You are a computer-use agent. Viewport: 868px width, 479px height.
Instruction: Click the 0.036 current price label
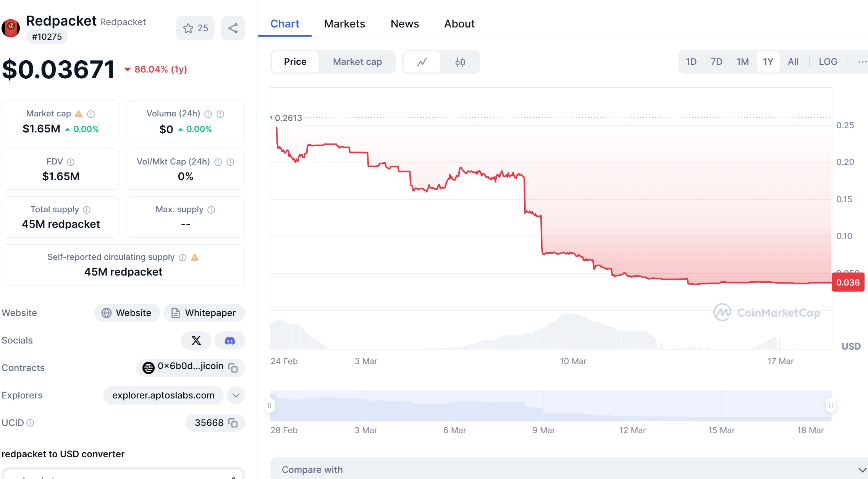(x=848, y=282)
